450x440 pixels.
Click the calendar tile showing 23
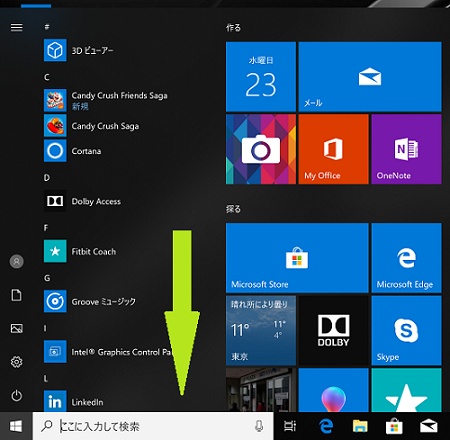point(261,77)
